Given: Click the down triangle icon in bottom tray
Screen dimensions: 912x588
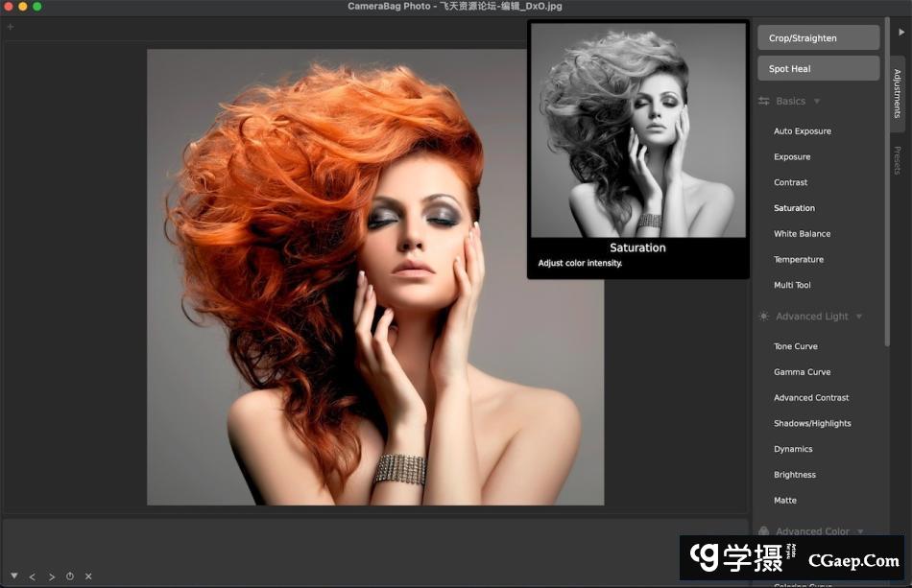Looking at the screenshot, I should pos(13,576).
